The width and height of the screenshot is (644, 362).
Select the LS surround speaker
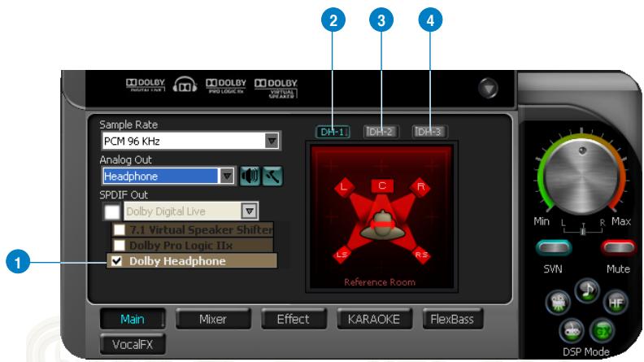342,255
